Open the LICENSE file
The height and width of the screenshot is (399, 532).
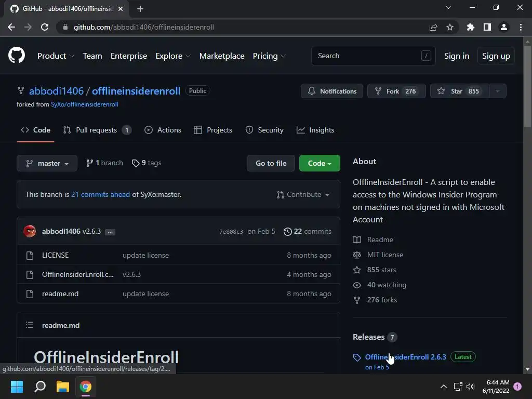click(55, 255)
